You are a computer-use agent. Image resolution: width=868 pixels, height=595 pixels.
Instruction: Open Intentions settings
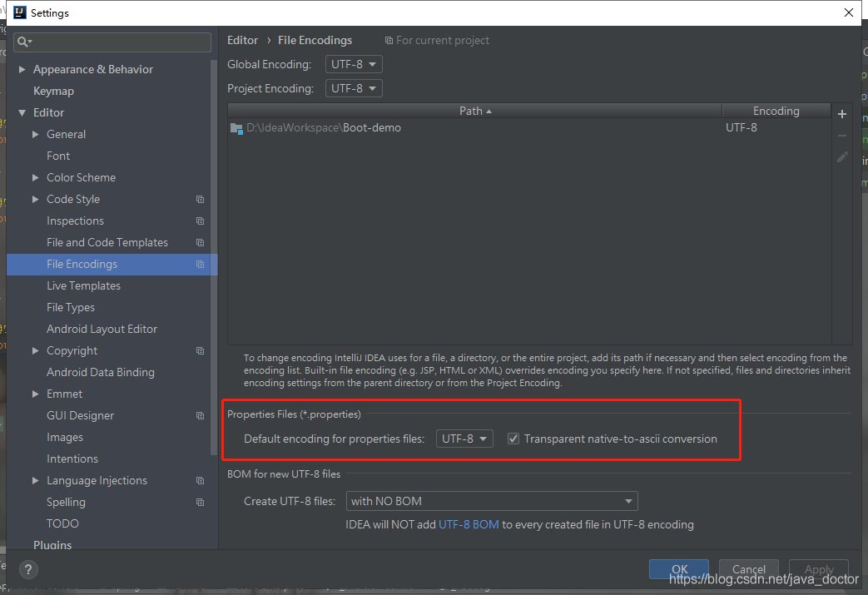click(x=72, y=459)
